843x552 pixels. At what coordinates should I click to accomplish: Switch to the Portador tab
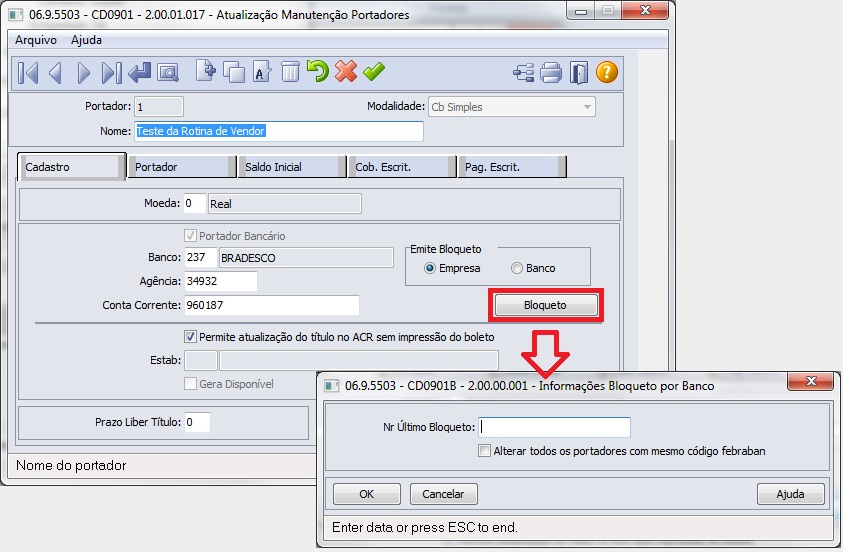tap(181, 167)
